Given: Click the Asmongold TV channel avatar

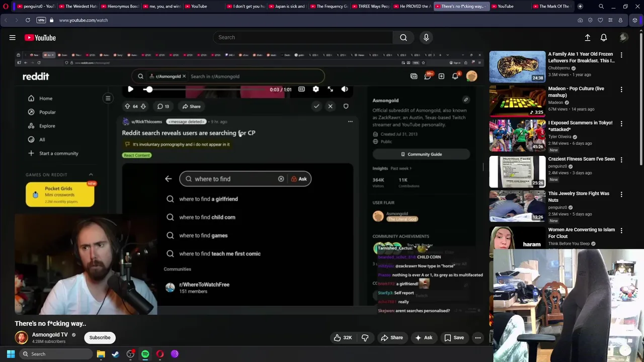Looking at the screenshot, I should pyautogui.click(x=21, y=337).
